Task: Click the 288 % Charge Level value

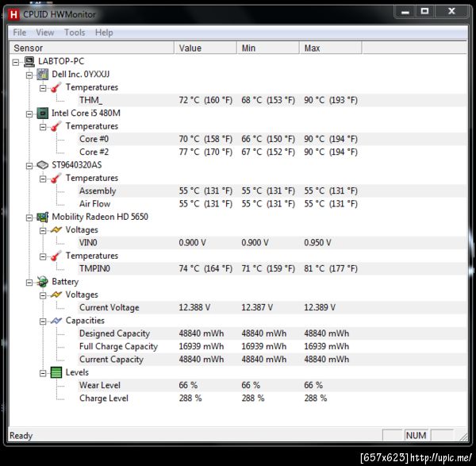Action: tap(190, 399)
